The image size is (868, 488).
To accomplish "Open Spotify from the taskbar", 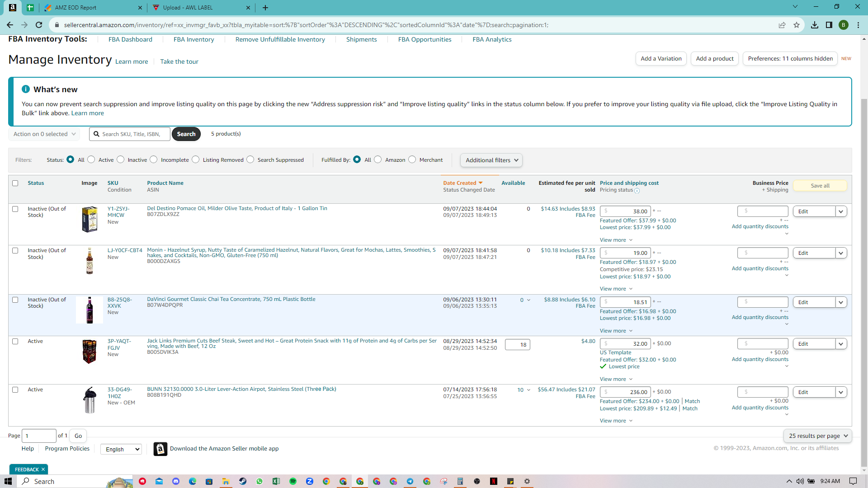I will pyautogui.click(x=293, y=481).
